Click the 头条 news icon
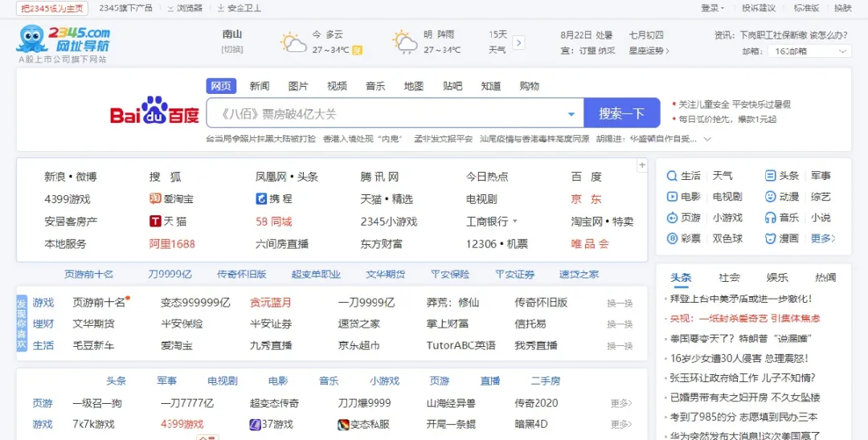This screenshot has width=868, height=440. [x=771, y=176]
